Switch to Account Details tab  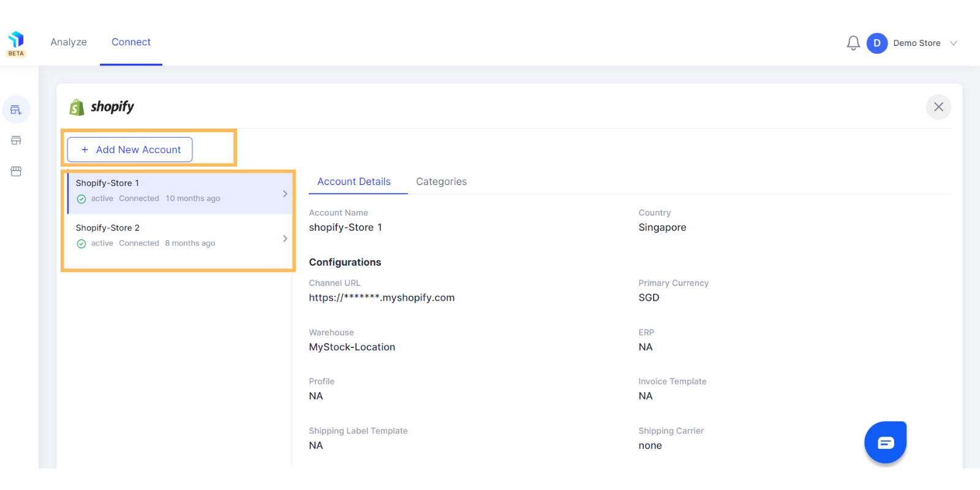(354, 182)
